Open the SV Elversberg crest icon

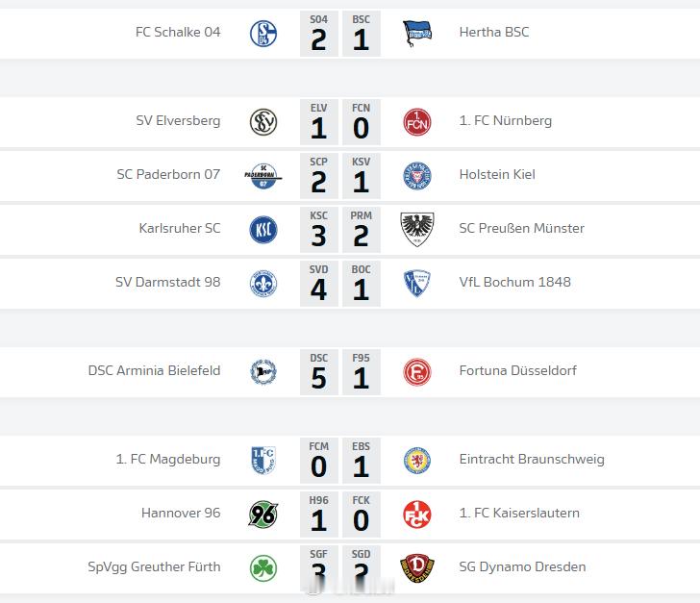263,122
